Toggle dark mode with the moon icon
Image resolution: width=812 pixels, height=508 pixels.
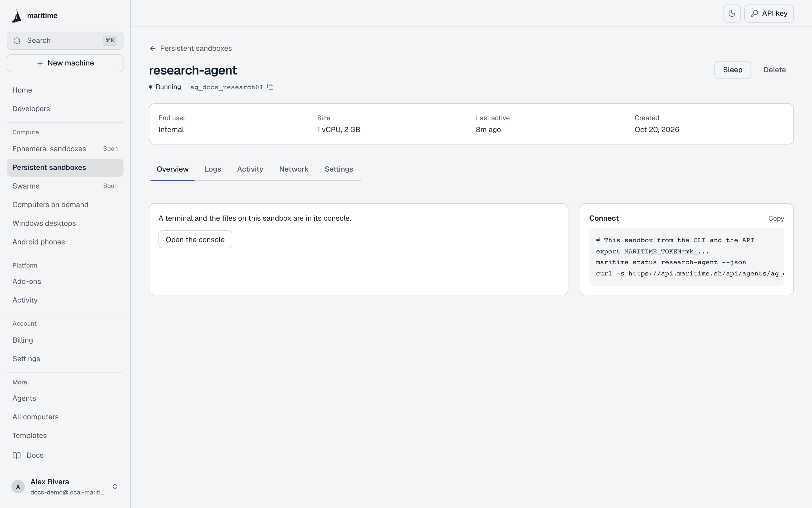[731, 14]
